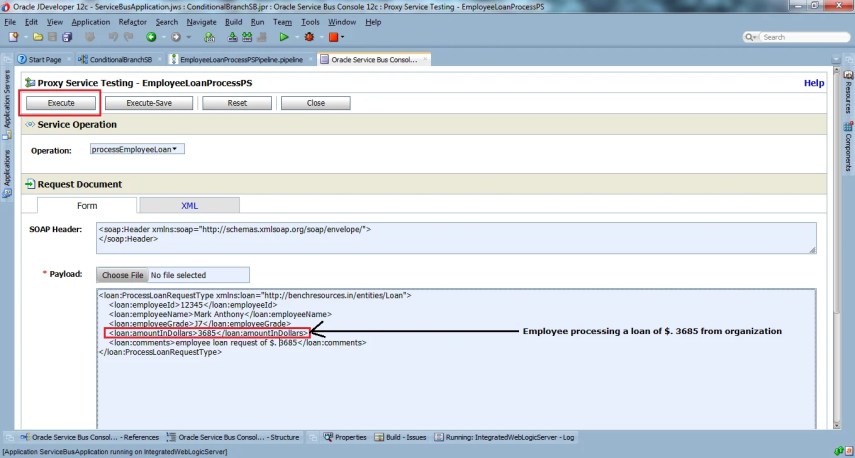Open the Help link in test console

[x=814, y=83]
